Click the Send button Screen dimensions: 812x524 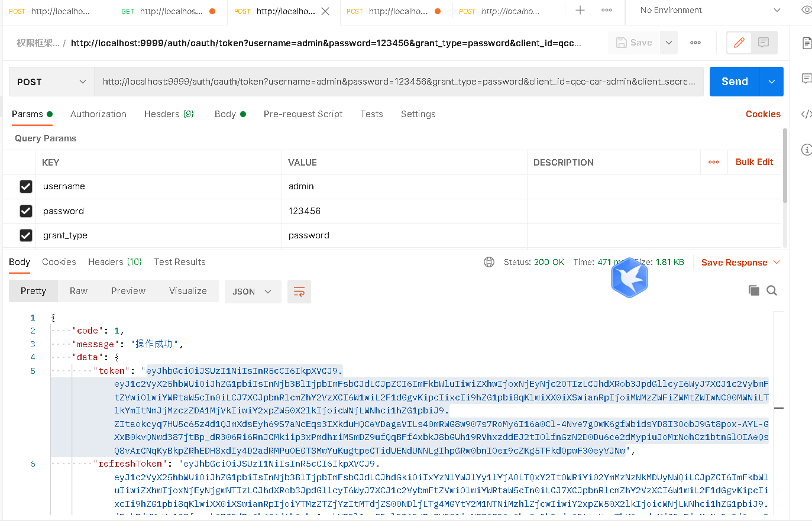click(735, 82)
